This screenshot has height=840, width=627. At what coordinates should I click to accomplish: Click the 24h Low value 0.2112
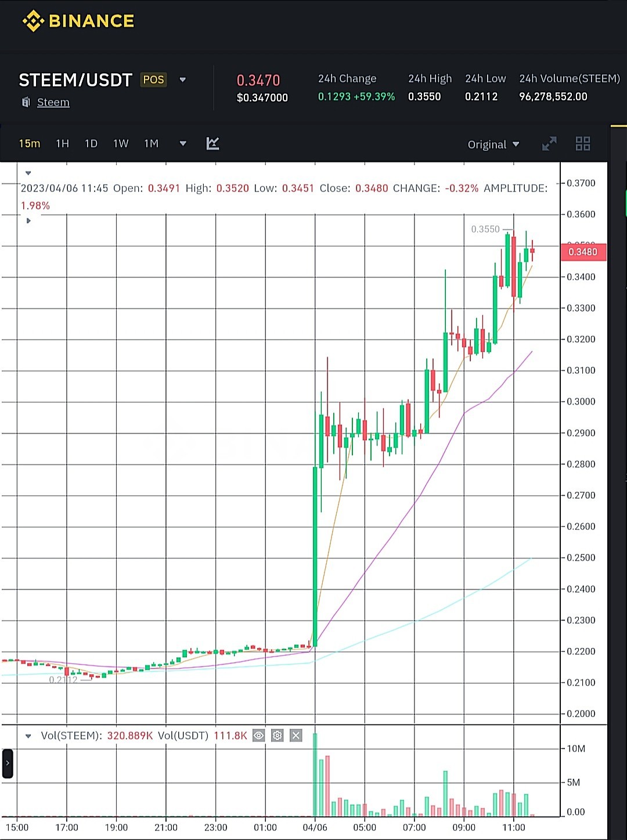(481, 96)
